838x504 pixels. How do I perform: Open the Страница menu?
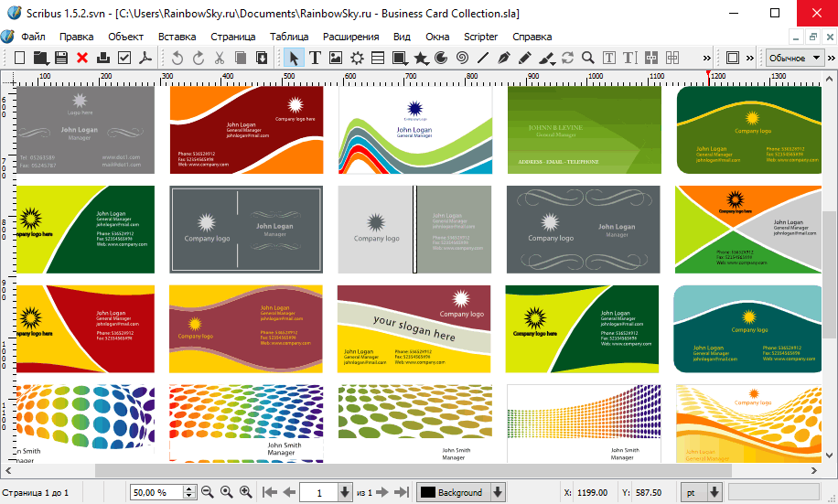click(x=233, y=37)
